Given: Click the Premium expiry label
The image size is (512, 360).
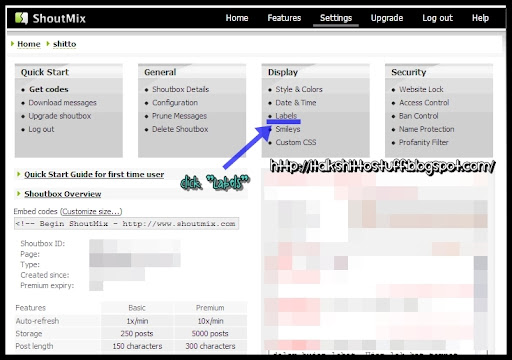Looking at the screenshot, I should 47,286.
